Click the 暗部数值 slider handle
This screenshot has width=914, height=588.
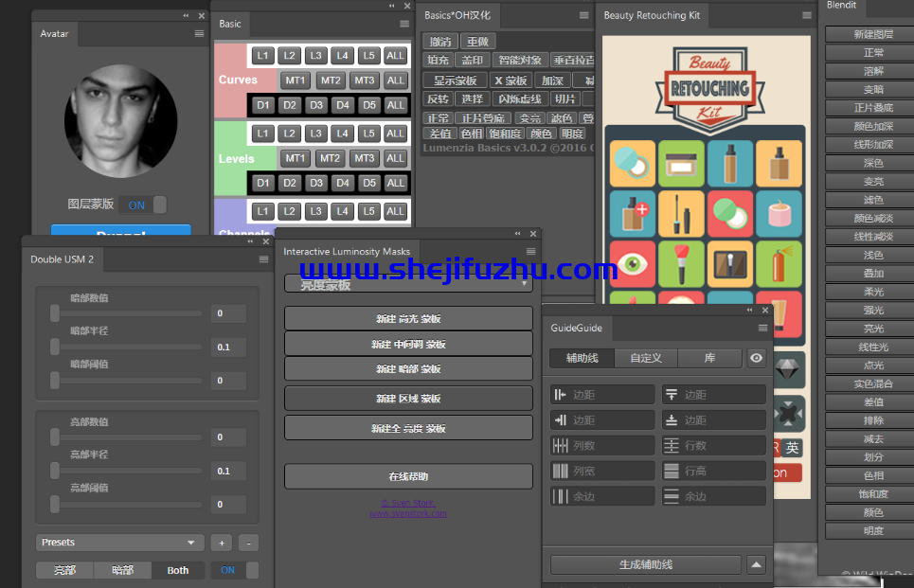tap(55, 313)
